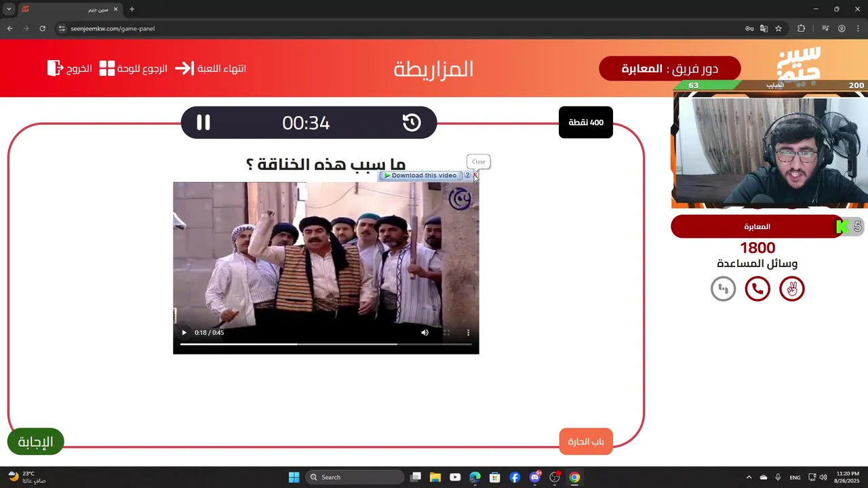
Task: Open Microsoft Edge from taskbar
Action: (475, 477)
